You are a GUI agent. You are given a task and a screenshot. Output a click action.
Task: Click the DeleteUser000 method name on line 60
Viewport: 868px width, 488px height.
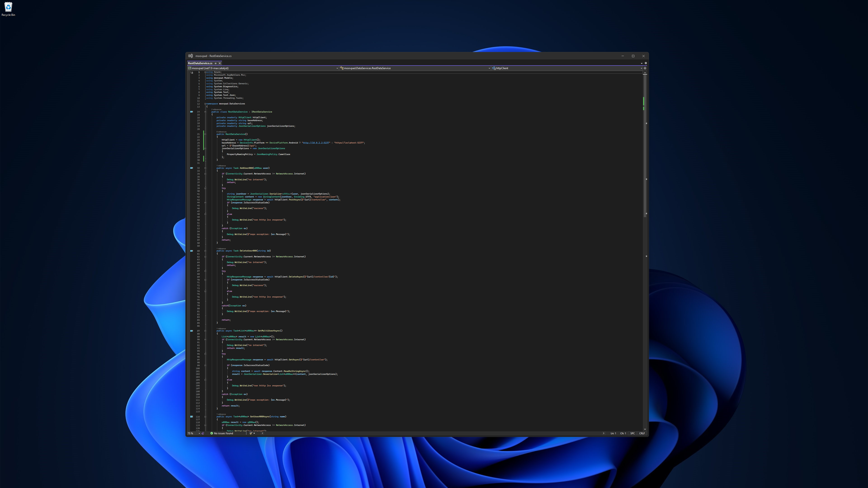(248, 251)
